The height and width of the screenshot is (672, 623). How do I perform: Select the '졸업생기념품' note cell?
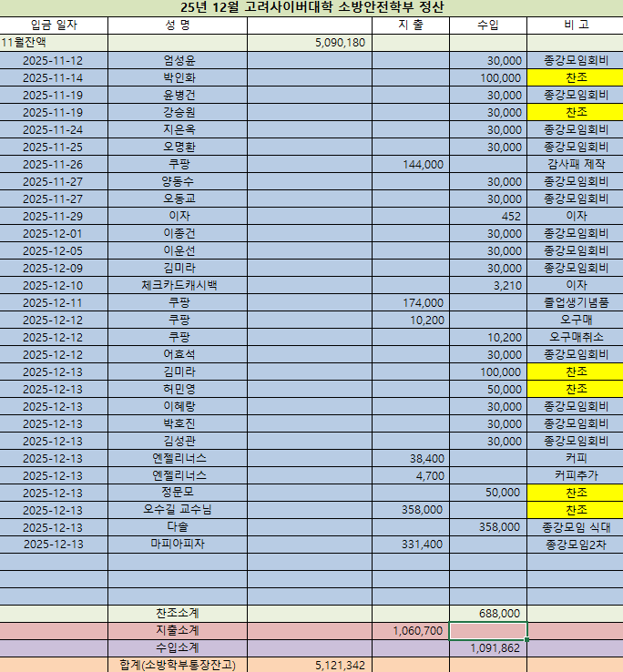coord(575,302)
